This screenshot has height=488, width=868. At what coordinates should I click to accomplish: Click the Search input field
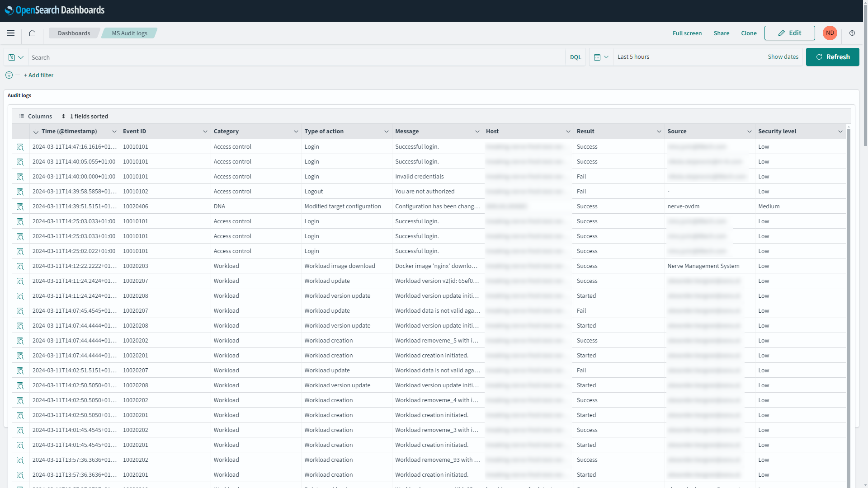[x=297, y=56]
